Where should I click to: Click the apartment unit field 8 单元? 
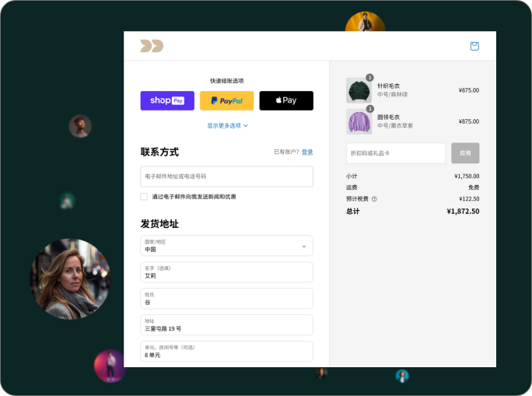227,352
